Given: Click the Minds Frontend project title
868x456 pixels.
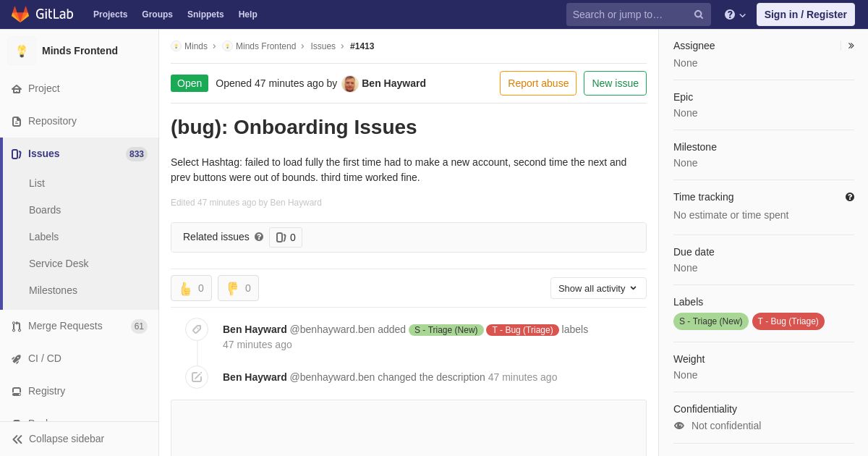Looking at the screenshot, I should (x=80, y=51).
